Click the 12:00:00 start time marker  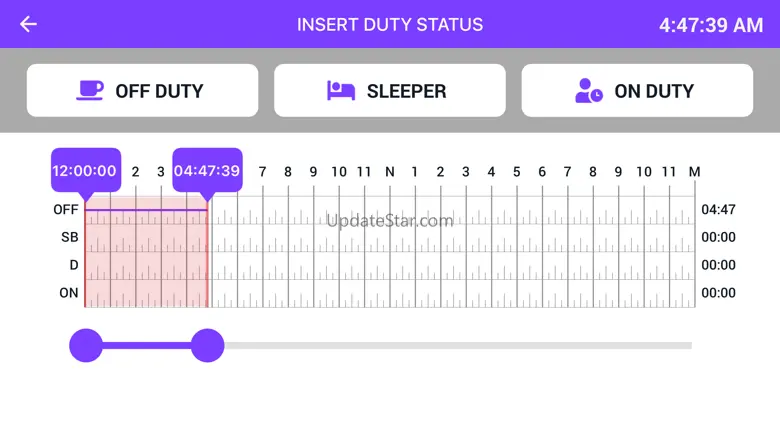[85, 170]
